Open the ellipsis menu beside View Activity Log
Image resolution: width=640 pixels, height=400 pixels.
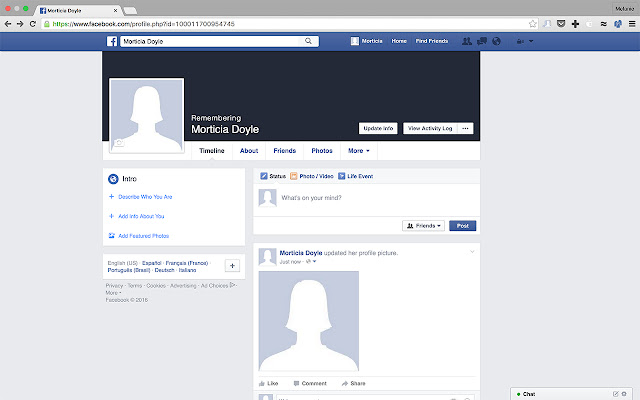[466, 128]
